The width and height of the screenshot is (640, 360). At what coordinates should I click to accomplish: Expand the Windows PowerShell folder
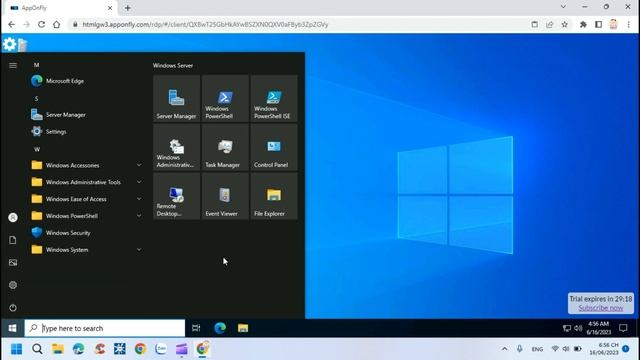86,216
